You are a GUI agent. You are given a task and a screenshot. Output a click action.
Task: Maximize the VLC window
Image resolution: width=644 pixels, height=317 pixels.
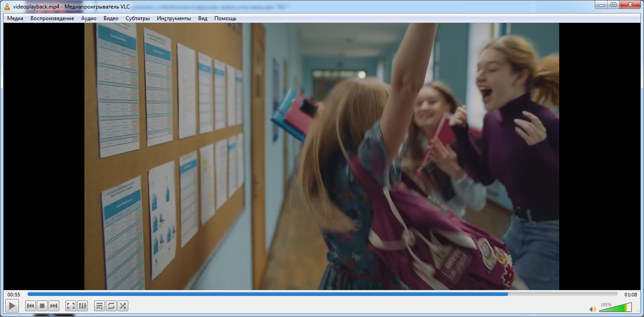tap(614, 4)
